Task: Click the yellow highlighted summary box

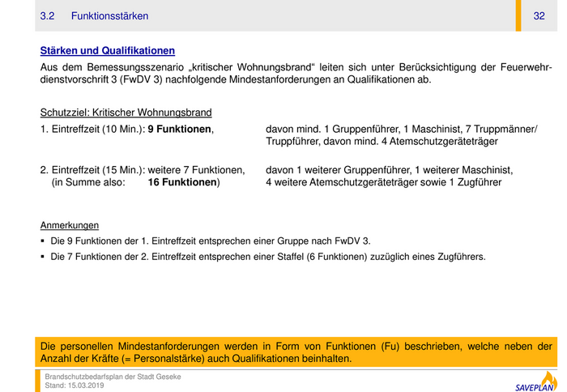Action: pos(296,352)
